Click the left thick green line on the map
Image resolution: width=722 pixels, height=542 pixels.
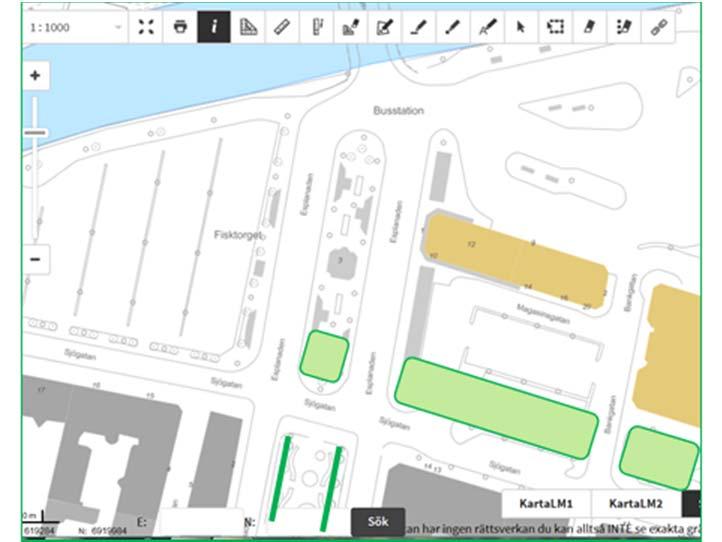(x=280, y=479)
